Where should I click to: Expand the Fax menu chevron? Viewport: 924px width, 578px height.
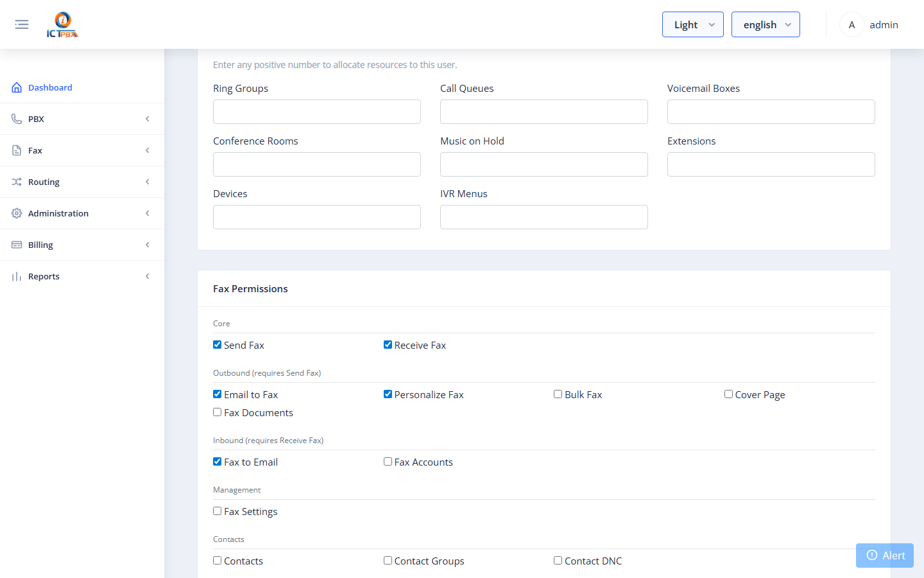pos(148,150)
